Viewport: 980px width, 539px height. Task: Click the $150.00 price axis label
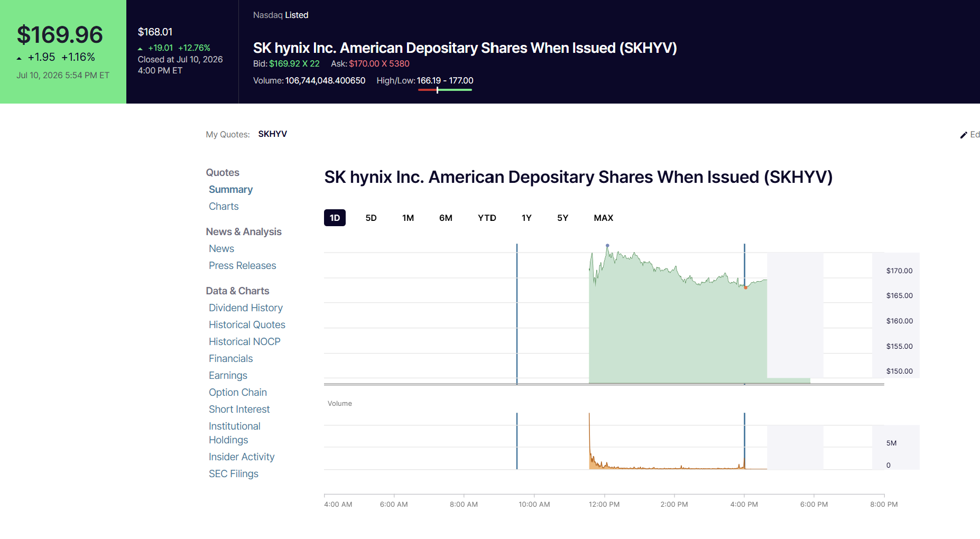899,371
